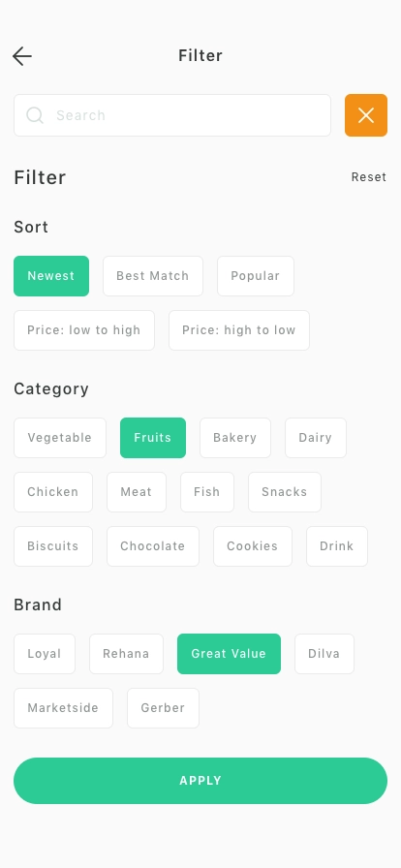
Task: Click the magnifier search icon
Action: [x=35, y=115]
